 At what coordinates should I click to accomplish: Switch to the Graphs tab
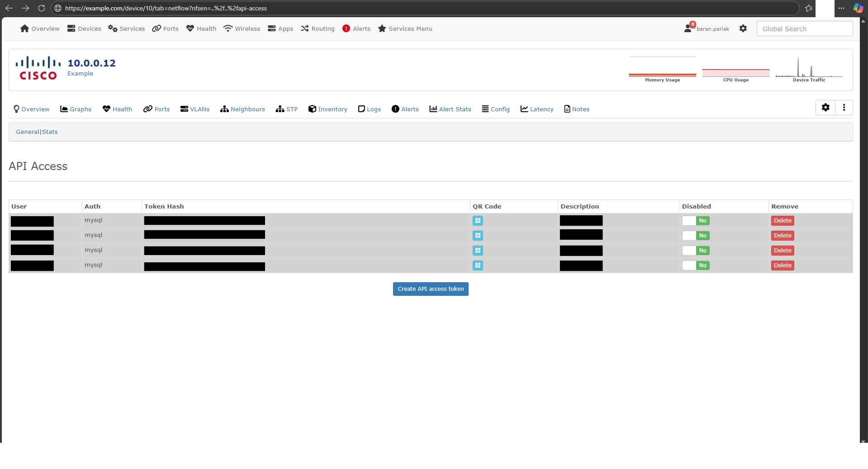(x=76, y=109)
